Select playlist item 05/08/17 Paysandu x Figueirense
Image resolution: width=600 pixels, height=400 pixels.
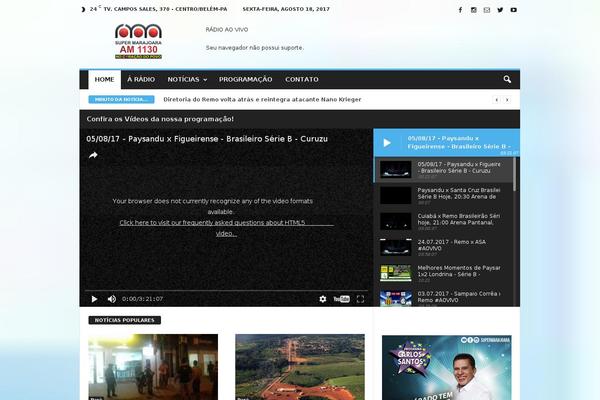(444, 170)
